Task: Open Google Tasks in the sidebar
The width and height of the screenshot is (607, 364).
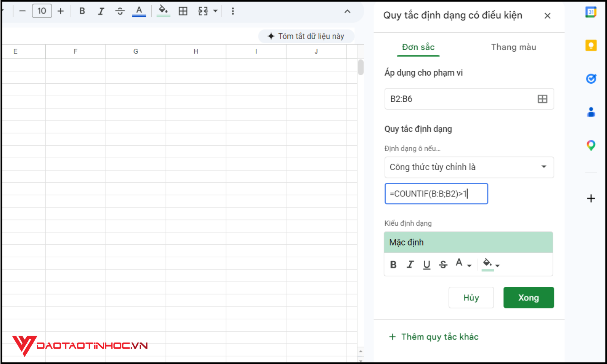Action: tap(591, 78)
